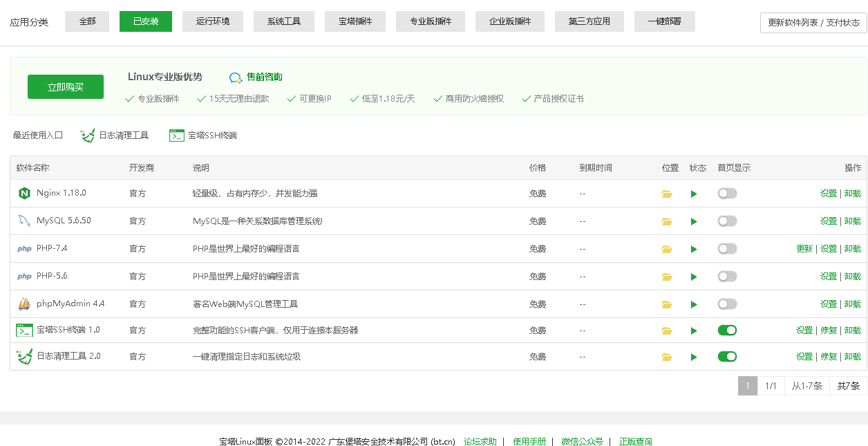Enable homepage display for PHP-5.6
The width and height of the screenshot is (868, 446).
point(727,277)
